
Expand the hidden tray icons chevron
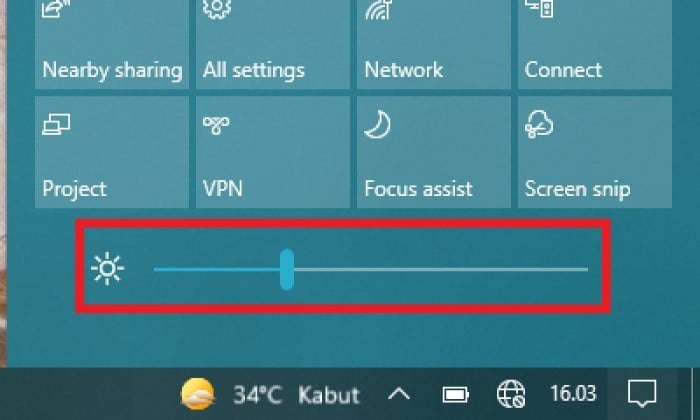coord(399,394)
